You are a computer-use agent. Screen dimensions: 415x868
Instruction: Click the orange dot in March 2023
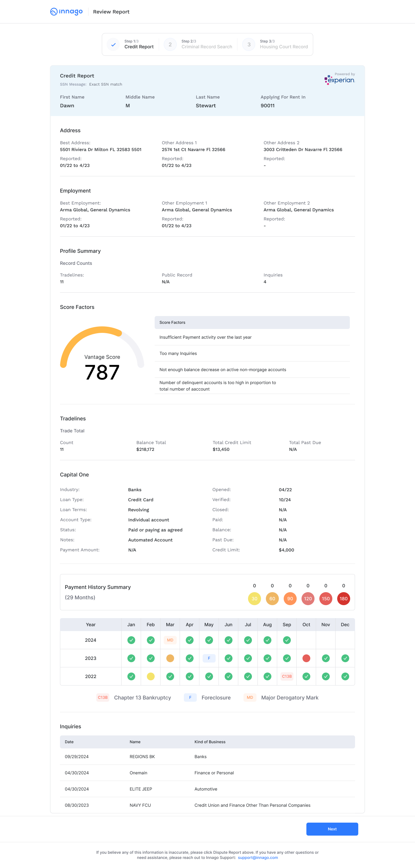coord(170,658)
